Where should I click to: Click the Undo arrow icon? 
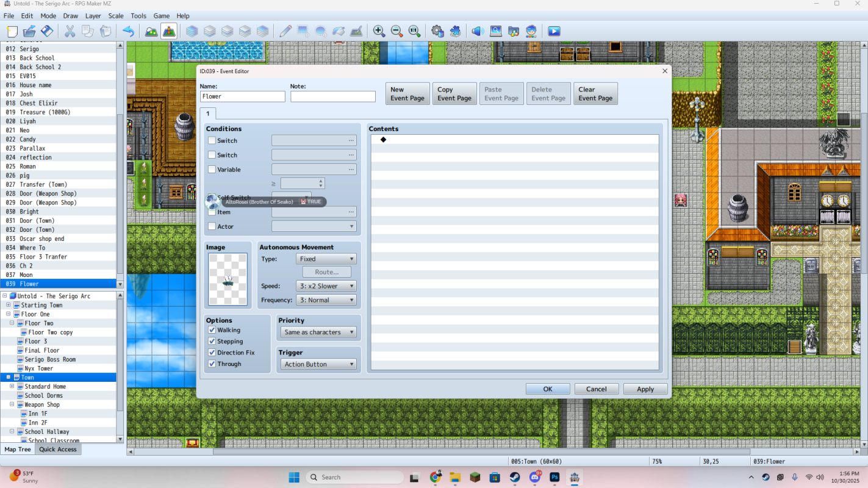(128, 31)
